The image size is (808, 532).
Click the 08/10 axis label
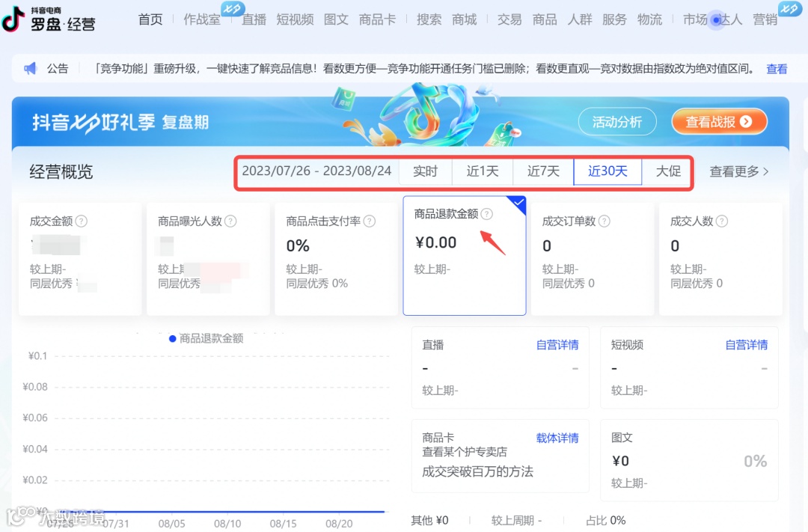pos(227,524)
